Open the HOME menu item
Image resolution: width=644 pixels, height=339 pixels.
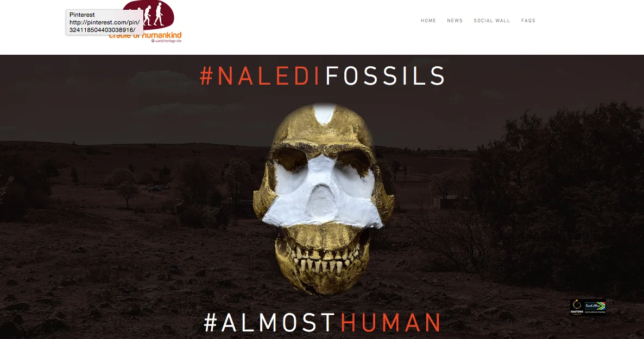pyautogui.click(x=428, y=21)
